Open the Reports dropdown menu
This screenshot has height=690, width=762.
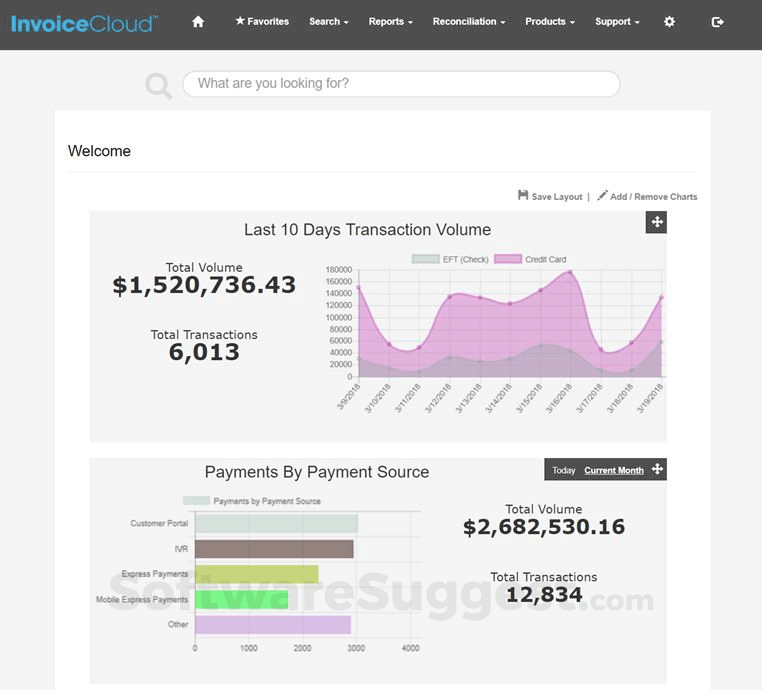(x=390, y=21)
